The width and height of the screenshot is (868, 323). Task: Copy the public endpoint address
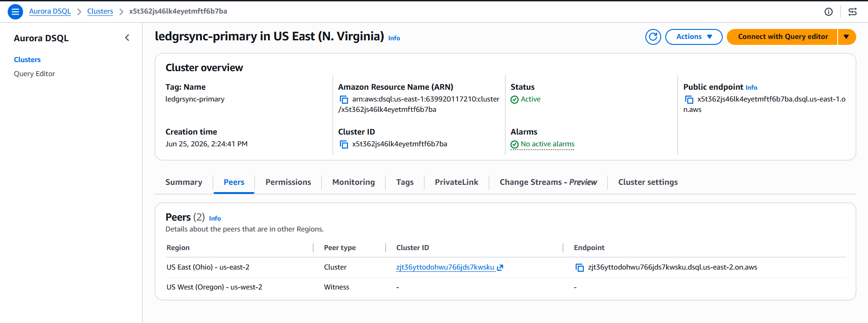[x=689, y=100]
